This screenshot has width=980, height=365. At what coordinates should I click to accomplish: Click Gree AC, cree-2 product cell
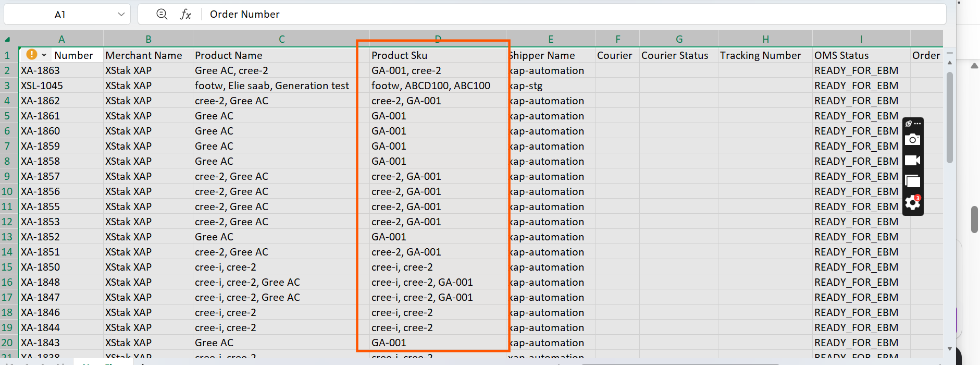point(282,70)
